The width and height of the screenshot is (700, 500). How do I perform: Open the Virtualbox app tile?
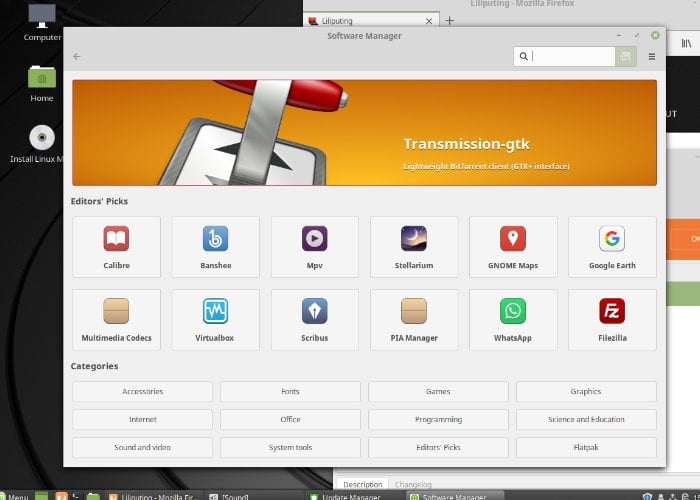pos(215,320)
